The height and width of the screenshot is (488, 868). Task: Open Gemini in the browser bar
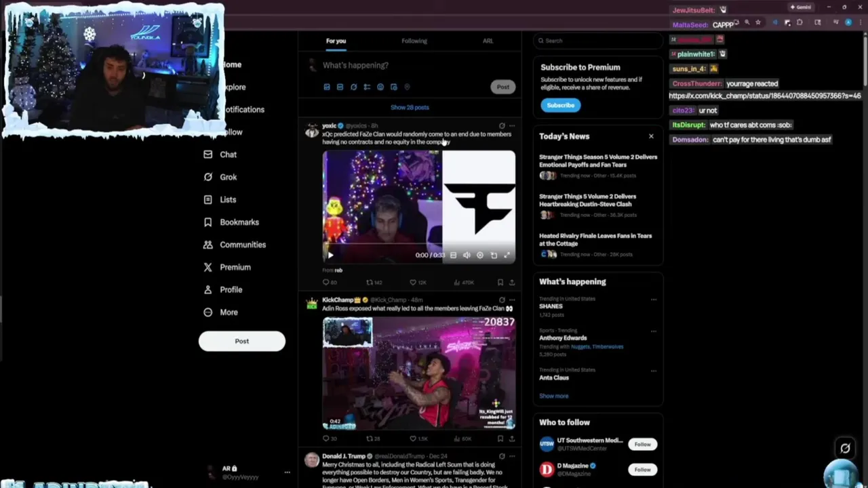[x=801, y=7]
